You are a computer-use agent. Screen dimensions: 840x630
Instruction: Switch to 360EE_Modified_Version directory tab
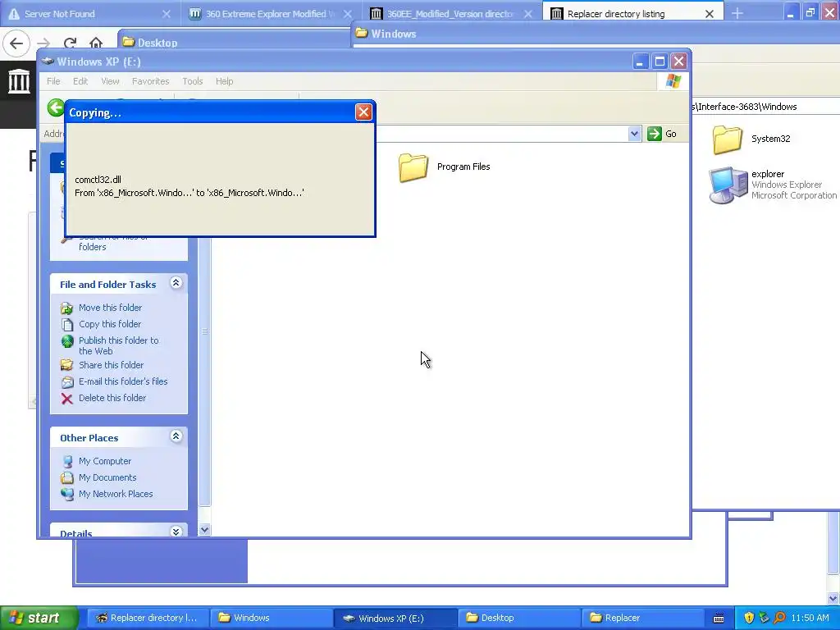pos(450,14)
